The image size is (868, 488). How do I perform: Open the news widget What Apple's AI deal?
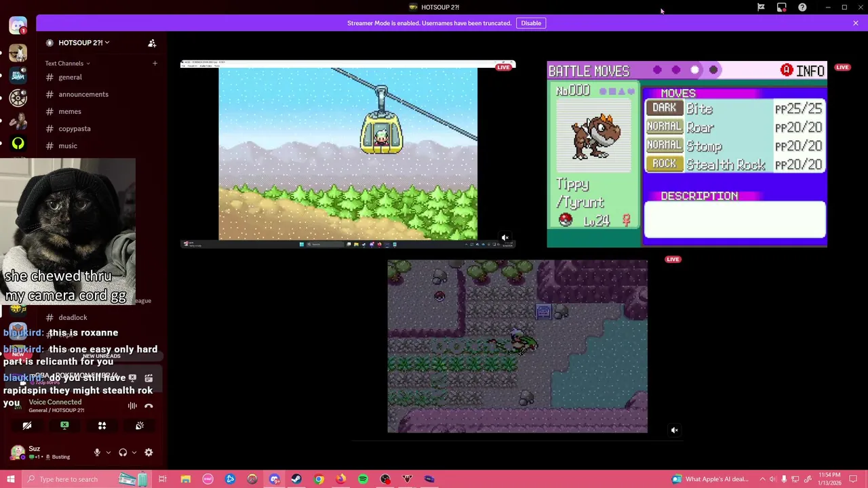pos(711,479)
